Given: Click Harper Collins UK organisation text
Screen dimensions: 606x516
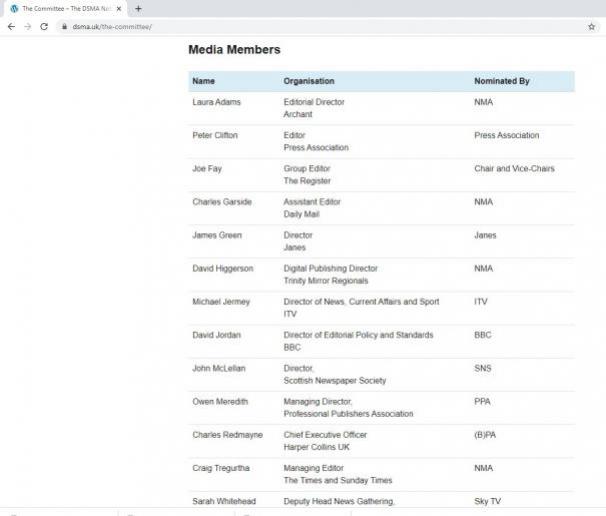Looking at the screenshot, I should tap(312, 447).
